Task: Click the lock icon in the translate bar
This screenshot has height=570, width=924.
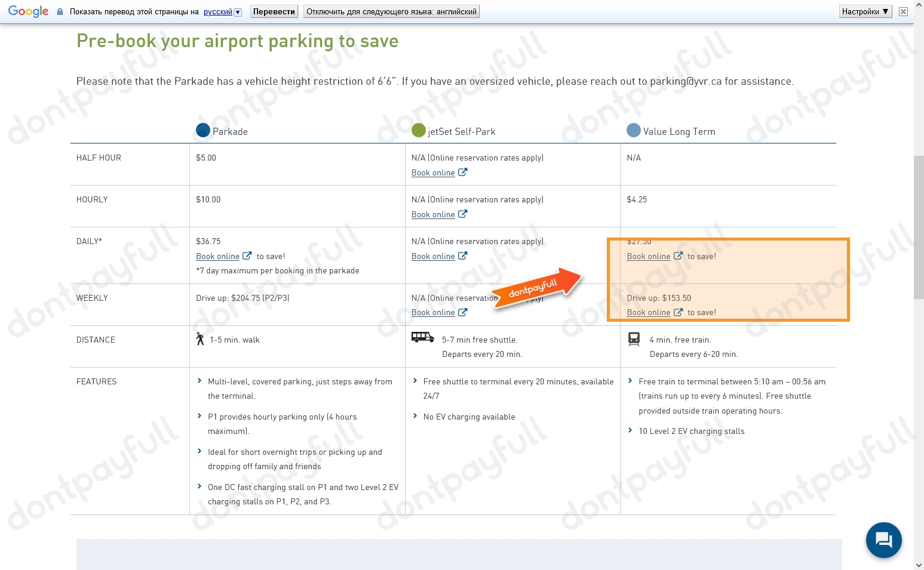Action: pos(59,11)
